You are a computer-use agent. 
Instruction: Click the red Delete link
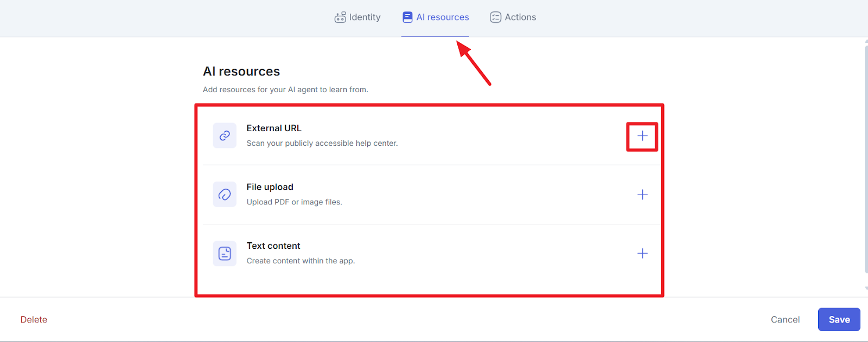tap(34, 320)
